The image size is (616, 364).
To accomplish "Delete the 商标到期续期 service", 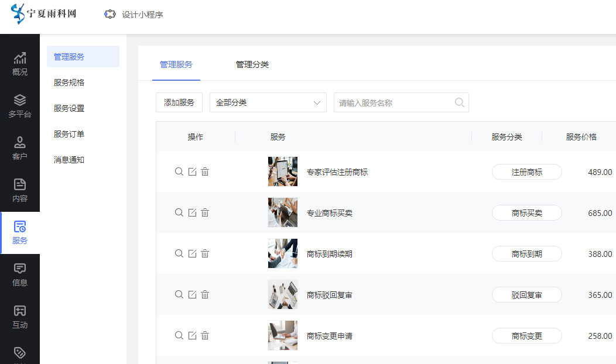I will (x=205, y=253).
